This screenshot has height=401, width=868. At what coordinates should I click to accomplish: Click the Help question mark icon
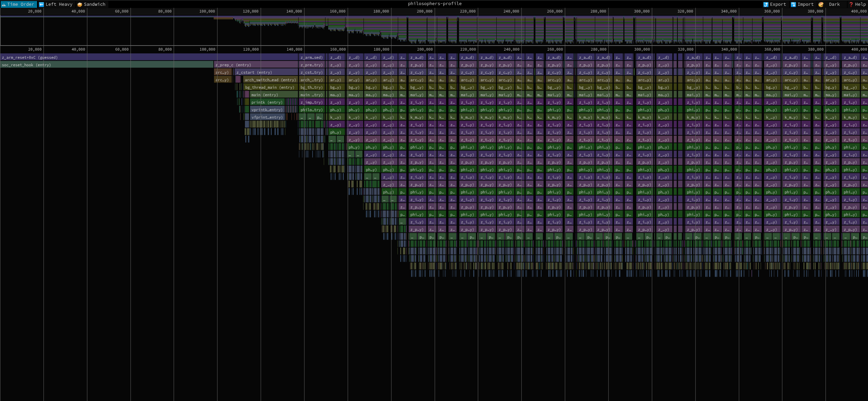[x=851, y=4]
